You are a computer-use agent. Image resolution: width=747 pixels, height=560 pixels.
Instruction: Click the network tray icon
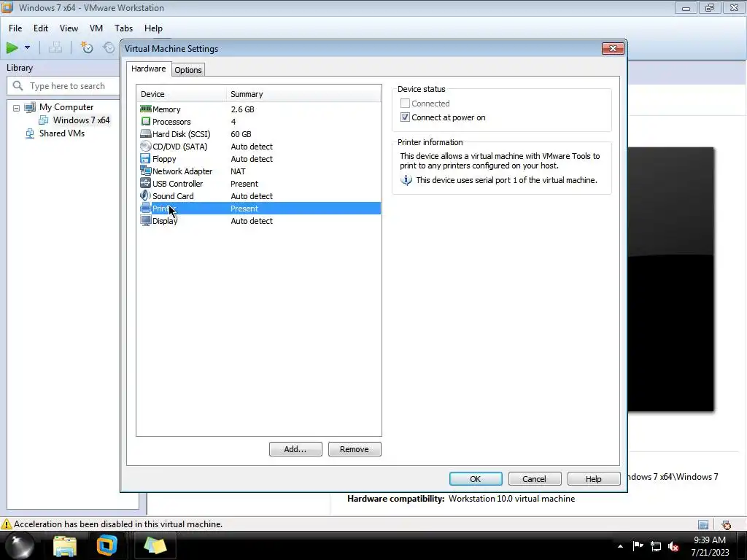click(656, 546)
